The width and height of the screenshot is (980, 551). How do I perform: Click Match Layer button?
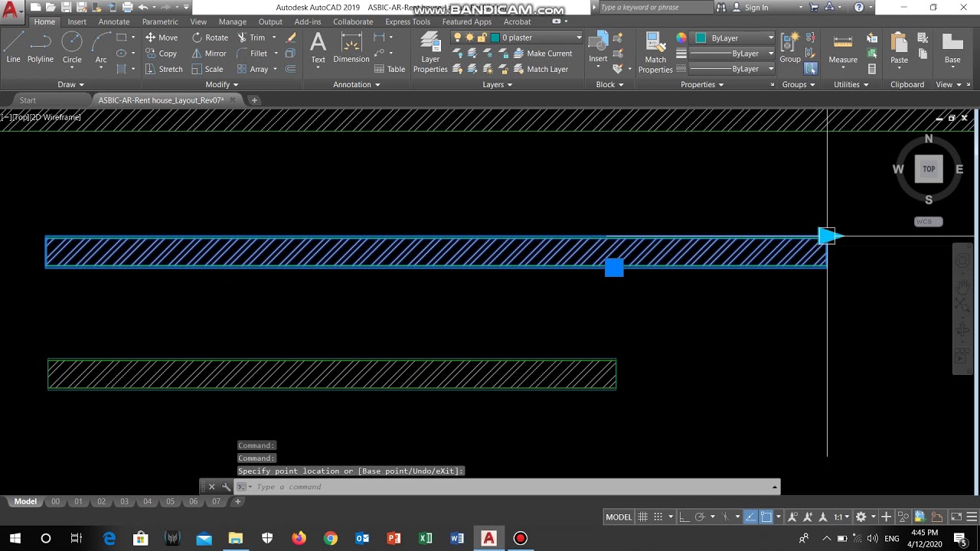click(541, 69)
